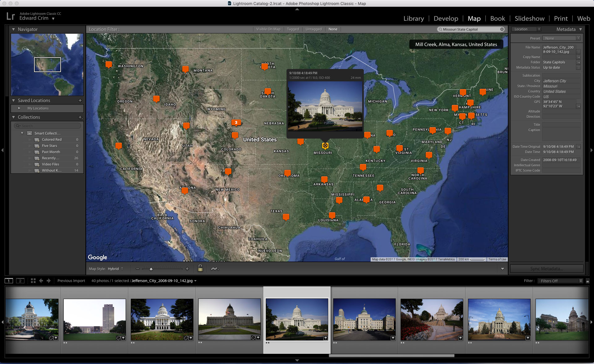Open second window display button 2

tap(20, 280)
